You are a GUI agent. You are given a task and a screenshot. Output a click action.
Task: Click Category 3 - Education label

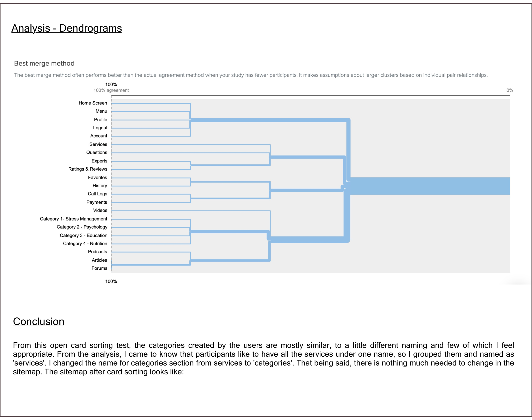pyautogui.click(x=83, y=235)
